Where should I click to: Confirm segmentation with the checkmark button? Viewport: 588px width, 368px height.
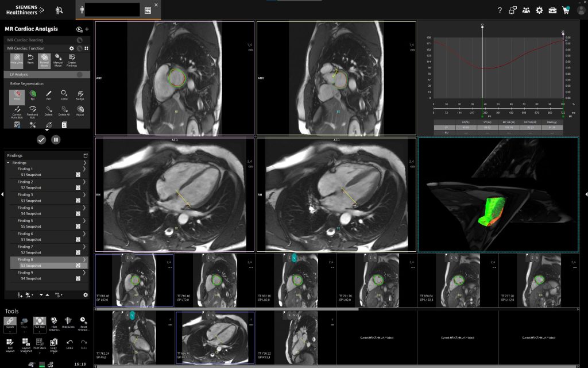41,139
